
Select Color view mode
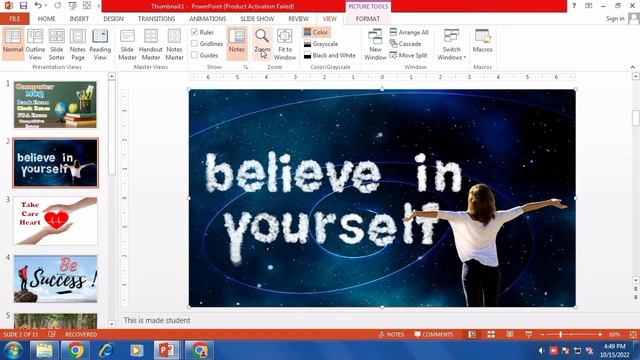(316, 32)
